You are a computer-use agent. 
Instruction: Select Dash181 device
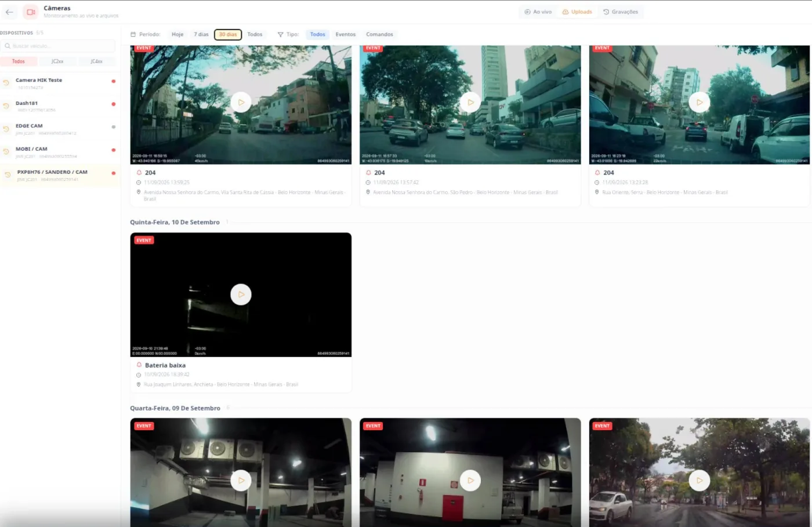tap(60, 106)
